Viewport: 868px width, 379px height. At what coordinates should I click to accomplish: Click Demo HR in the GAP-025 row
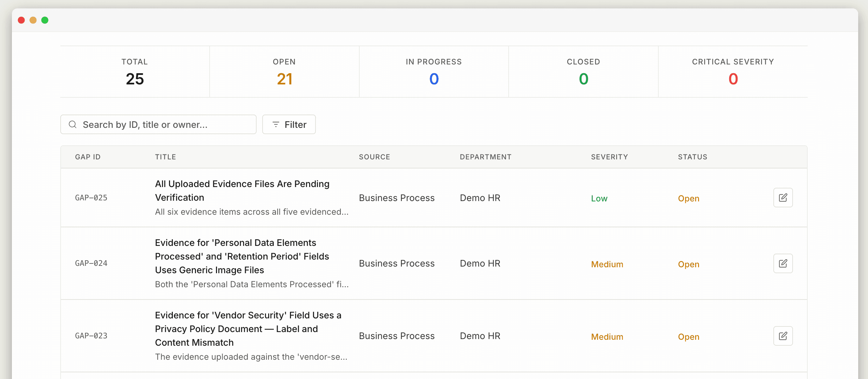[x=480, y=198]
